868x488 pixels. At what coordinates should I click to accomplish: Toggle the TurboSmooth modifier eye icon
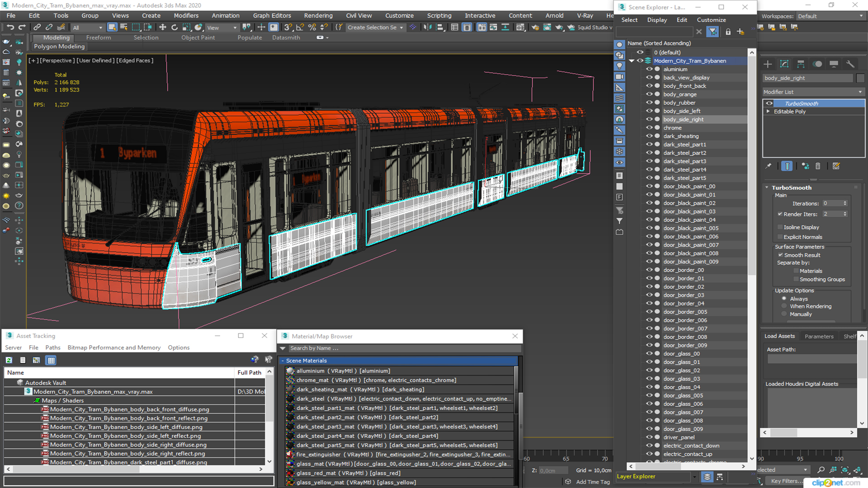[769, 103]
